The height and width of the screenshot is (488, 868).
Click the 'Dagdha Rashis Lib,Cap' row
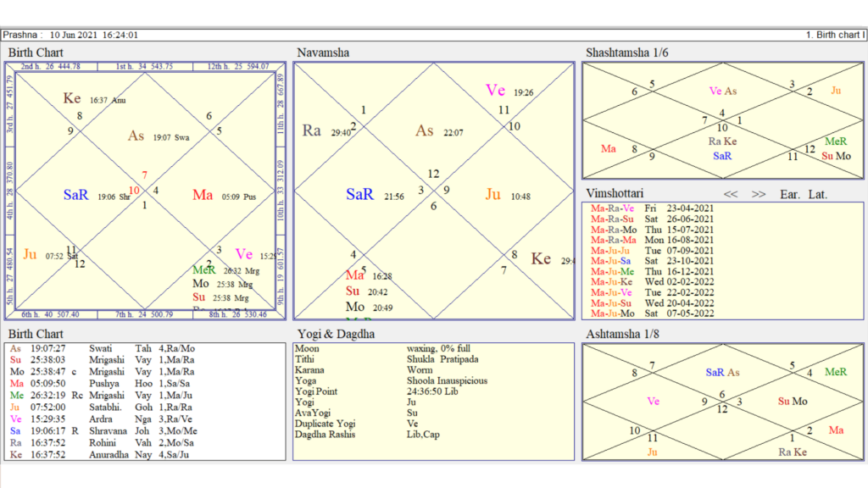[367, 435]
